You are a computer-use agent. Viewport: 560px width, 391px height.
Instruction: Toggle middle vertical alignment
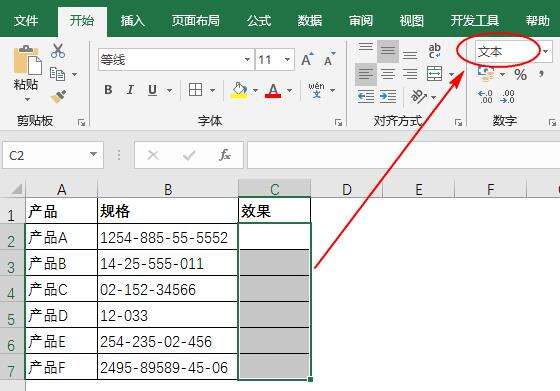[x=388, y=51]
